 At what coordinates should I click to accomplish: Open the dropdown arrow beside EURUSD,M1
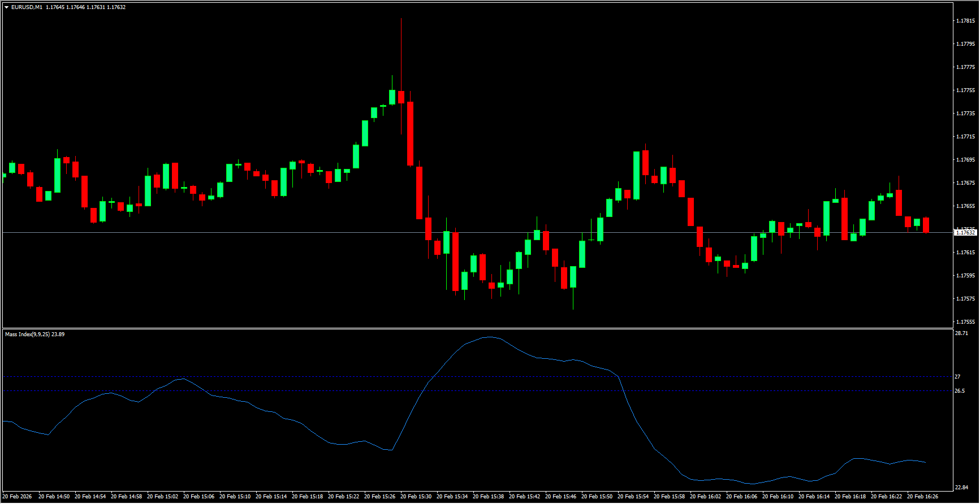point(6,7)
